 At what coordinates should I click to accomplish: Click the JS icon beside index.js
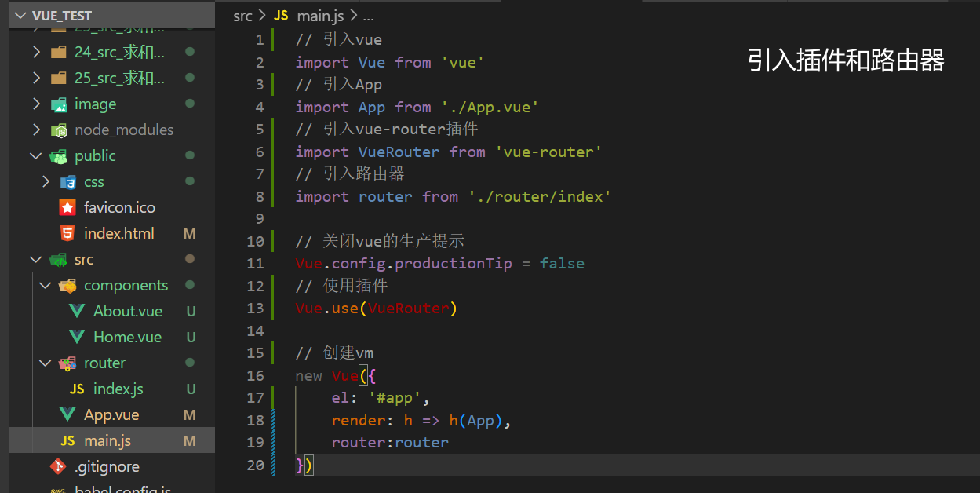[x=77, y=389]
